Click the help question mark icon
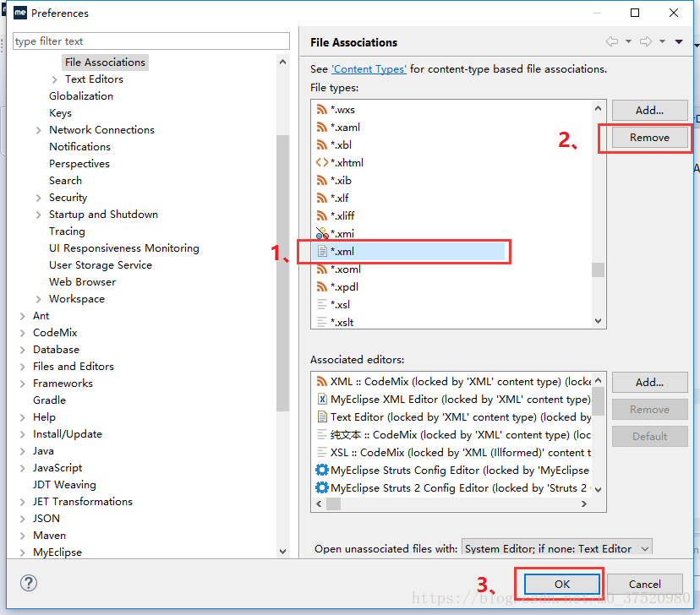This screenshot has width=700, height=615. pyautogui.click(x=29, y=583)
